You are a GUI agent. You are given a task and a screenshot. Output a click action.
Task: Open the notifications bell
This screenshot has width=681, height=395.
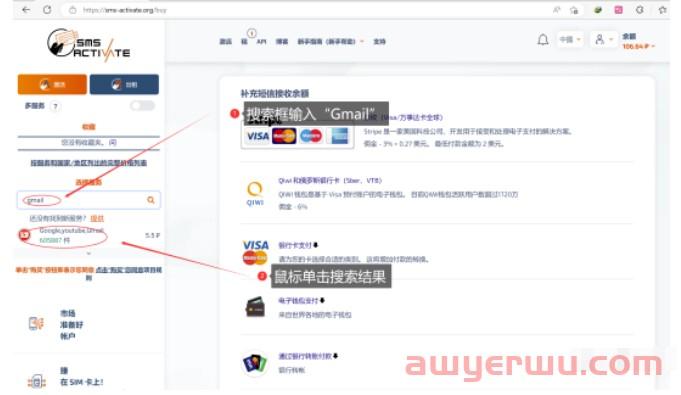(x=543, y=40)
